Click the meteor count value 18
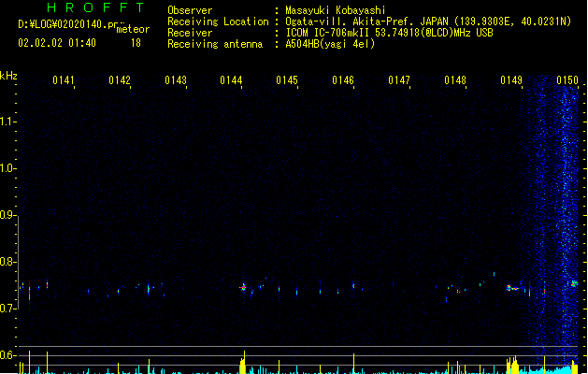The image size is (588, 374). tap(136, 43)
